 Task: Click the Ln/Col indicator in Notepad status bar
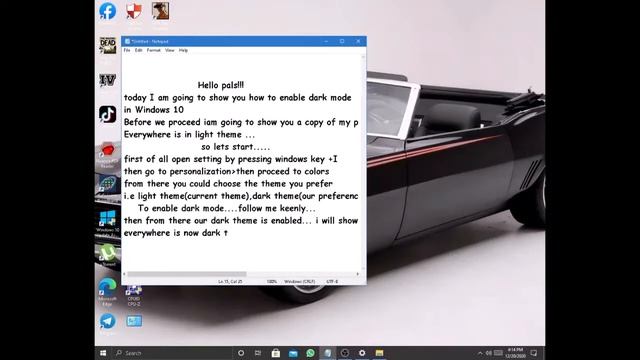[x=230, y=282]
